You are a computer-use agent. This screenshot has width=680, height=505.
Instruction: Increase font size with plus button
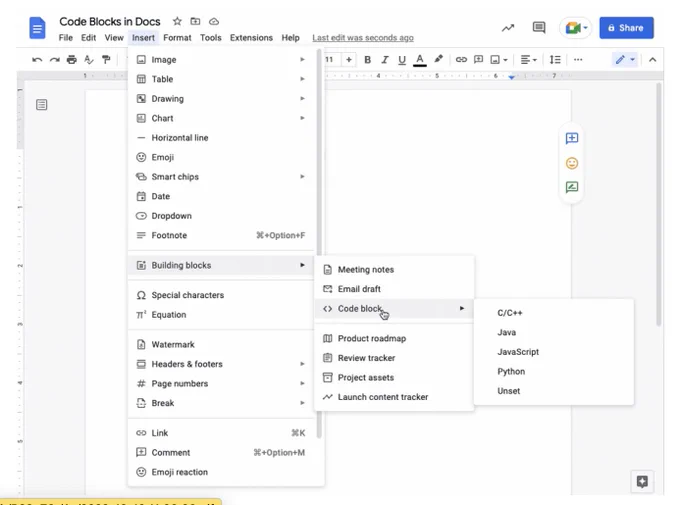[349, 59]
